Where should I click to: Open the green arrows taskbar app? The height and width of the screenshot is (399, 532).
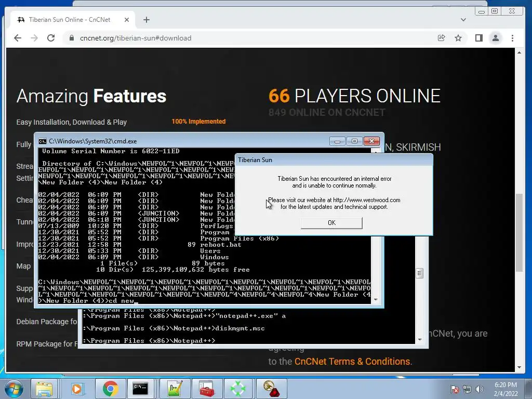point(238,389)
